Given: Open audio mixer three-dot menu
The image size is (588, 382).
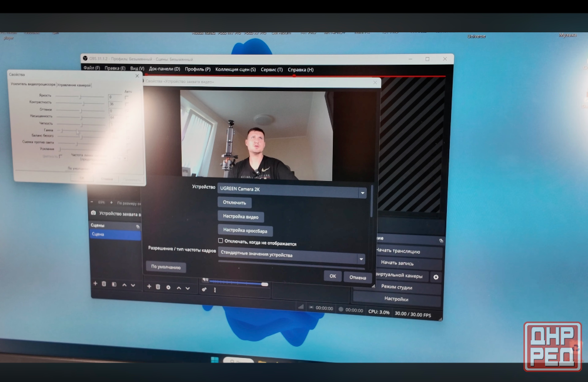Looking at the screenshot, I should pyautogui.click(x=215, y=290).
